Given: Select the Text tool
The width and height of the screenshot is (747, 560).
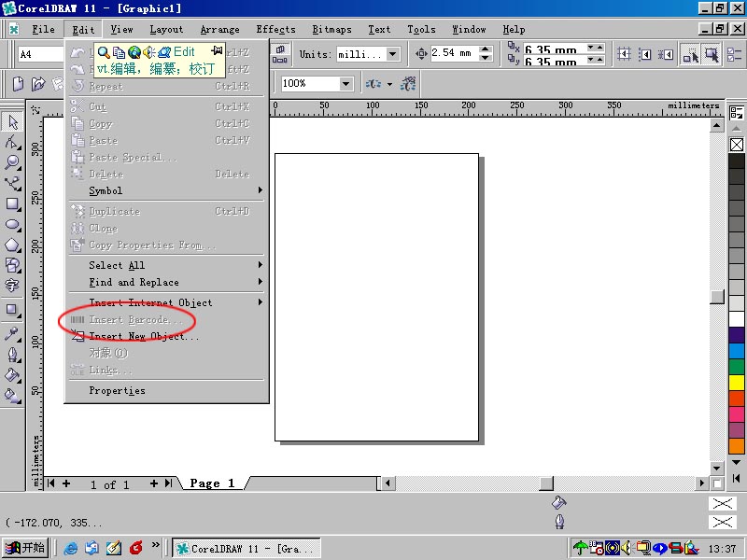Looking at the screenshot, I should 12,286.
